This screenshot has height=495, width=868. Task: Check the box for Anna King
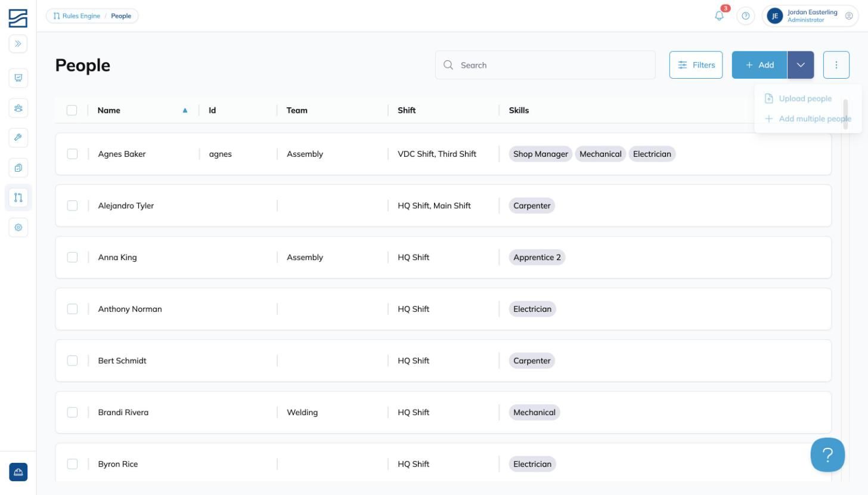pyautogui.click(x=72, y=257)
